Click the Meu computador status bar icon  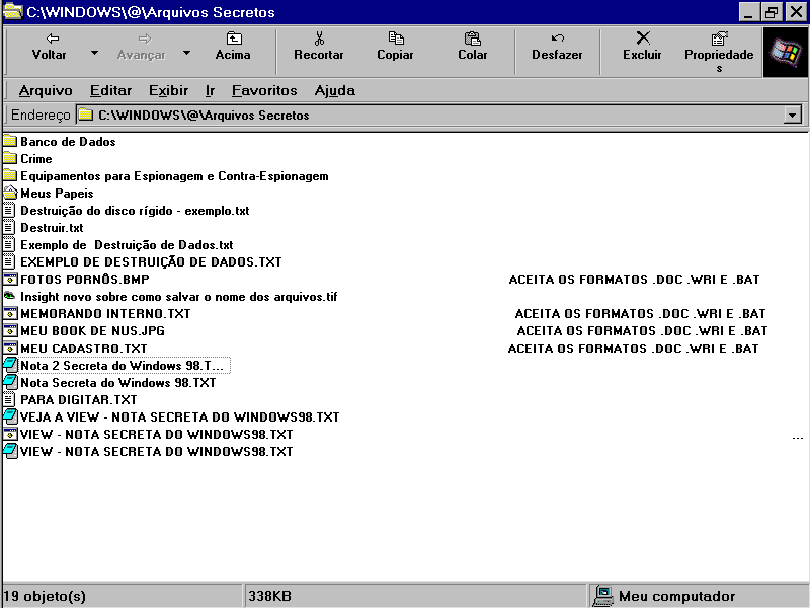602,596
